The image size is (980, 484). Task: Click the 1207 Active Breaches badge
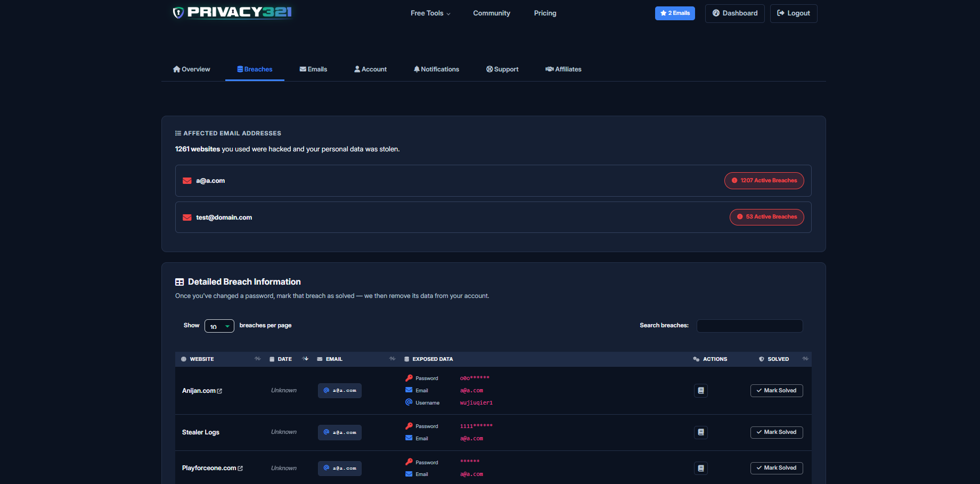pos(764,181)
